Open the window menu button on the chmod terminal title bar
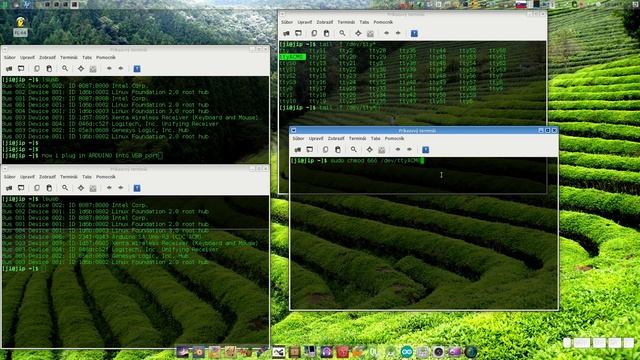This screenshot has width=640, height=360. click(293, 131)
